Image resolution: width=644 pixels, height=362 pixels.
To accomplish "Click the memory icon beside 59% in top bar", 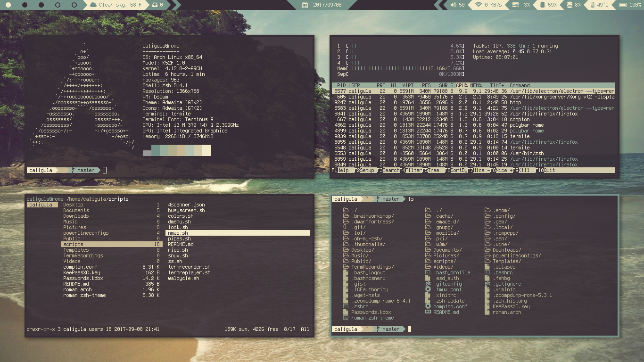I will coord(542,5).
